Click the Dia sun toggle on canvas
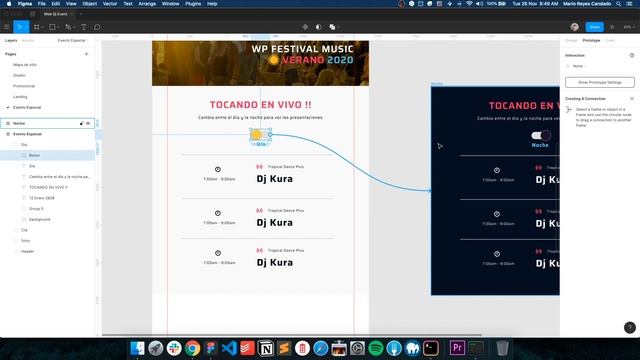The height and width of the screenshot is (360, 640). (x=260, y=134)
